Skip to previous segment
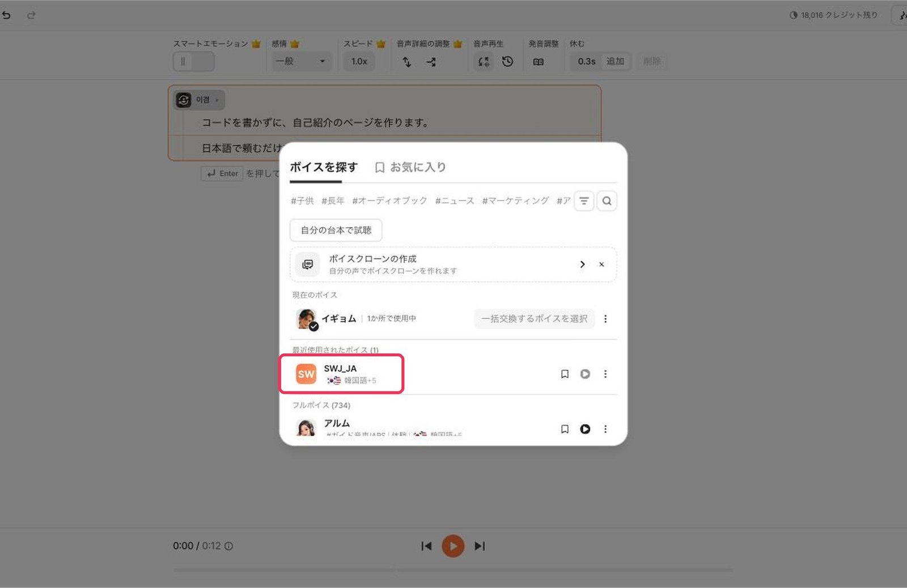This screenshot has height=588, width=907. click(426, 546)
